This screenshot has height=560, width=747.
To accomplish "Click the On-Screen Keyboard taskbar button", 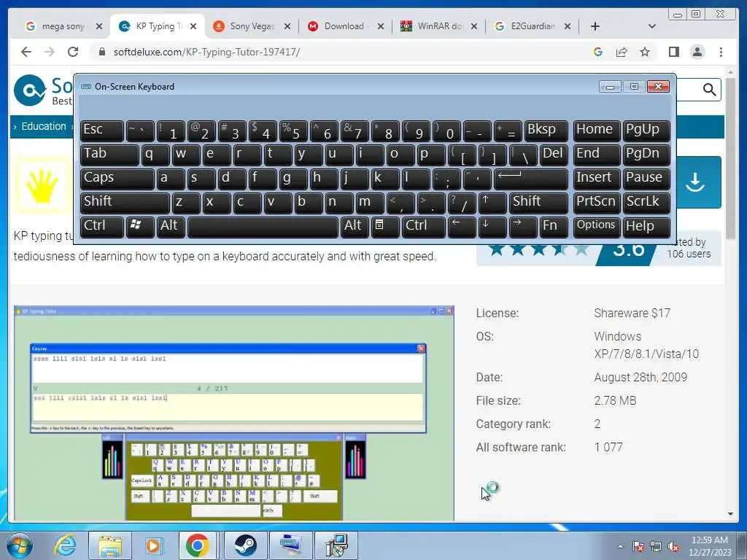I will 290,545.
